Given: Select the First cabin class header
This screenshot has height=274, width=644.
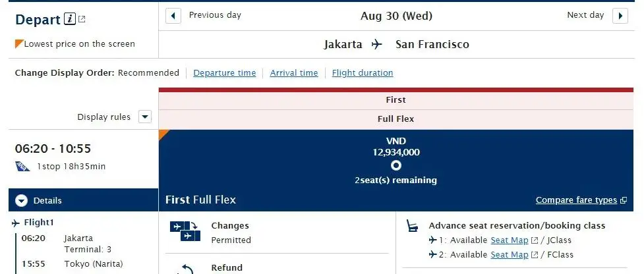Looking at the screenshot, I should pyautogui.click(x=396, y=100).
